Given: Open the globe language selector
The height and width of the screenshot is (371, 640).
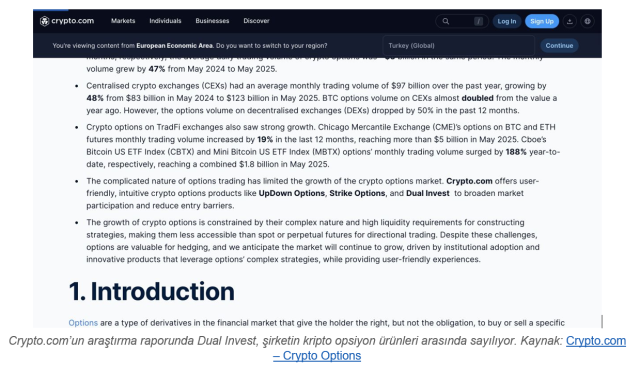Looking at the screenshot, I should coord(587,21).
